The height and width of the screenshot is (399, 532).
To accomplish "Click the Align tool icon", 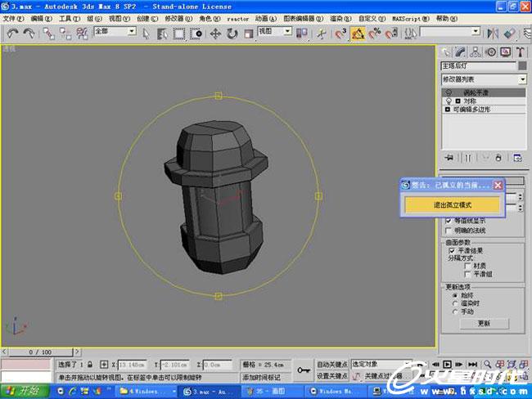I will (x=510, y=34).
